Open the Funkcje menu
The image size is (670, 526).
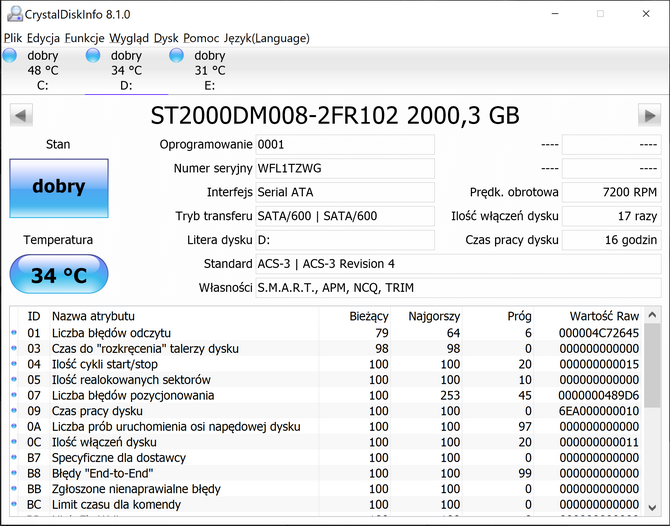(x=85, y=38)
